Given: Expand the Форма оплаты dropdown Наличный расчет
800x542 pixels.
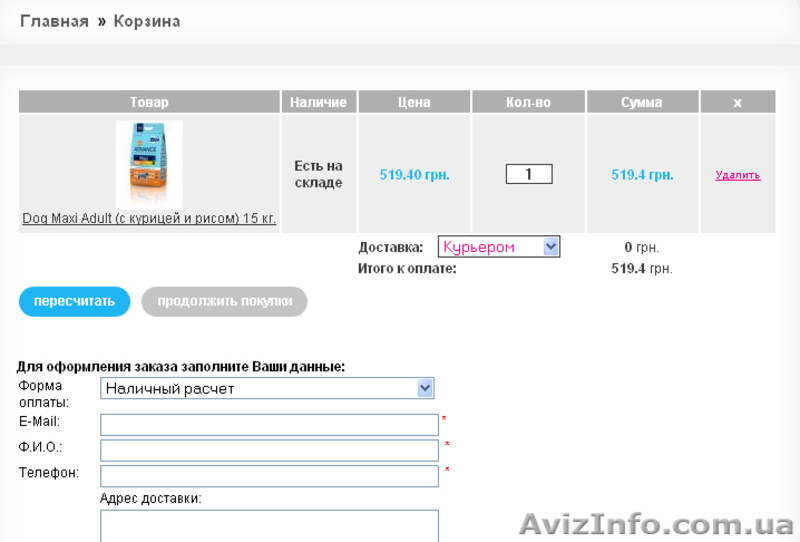Looking at the screenshot, I should click(x=267, y=388).
